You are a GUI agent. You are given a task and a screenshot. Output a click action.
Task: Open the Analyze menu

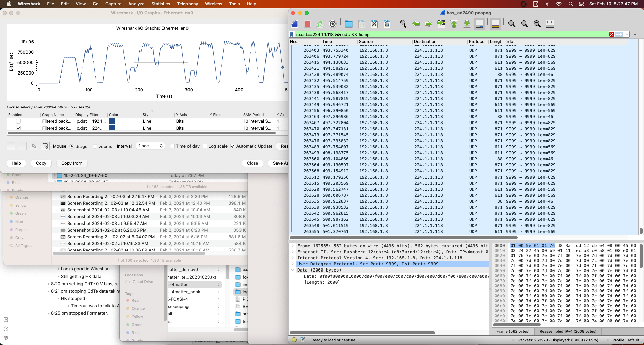(x=136, y=4)
